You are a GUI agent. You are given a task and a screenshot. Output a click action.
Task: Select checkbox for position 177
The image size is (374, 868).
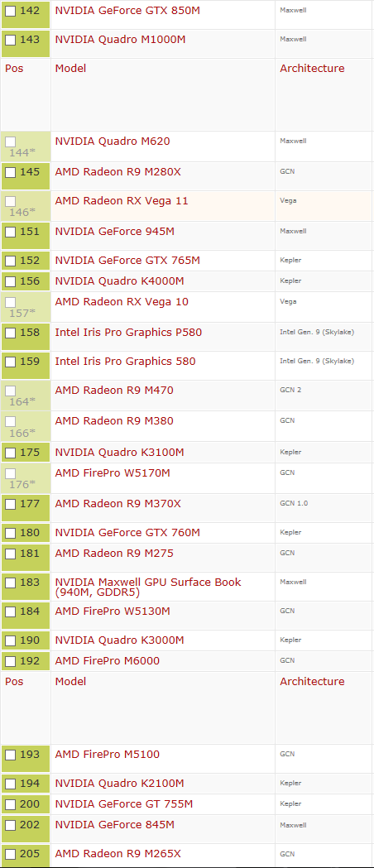coord(11,504)
